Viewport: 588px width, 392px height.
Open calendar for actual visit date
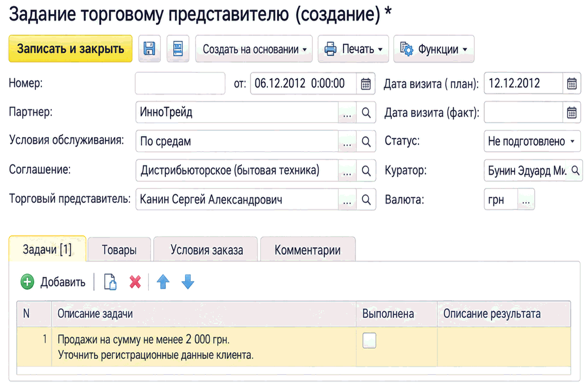tap(572, 112)
